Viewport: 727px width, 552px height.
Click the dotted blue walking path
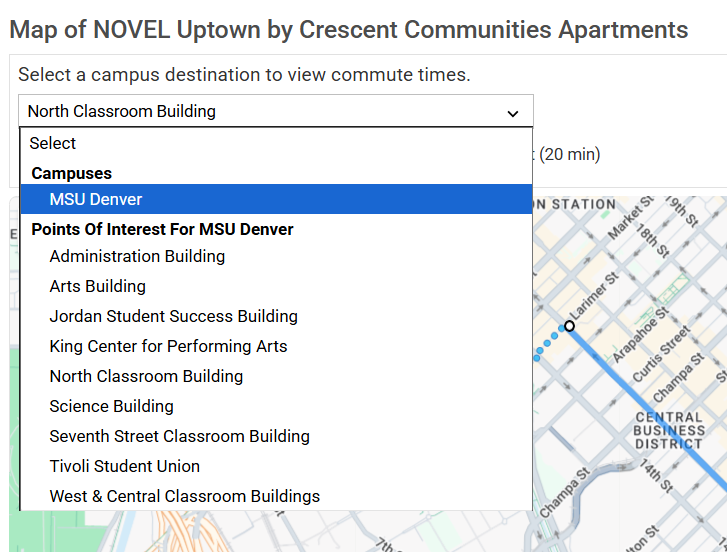548,343
